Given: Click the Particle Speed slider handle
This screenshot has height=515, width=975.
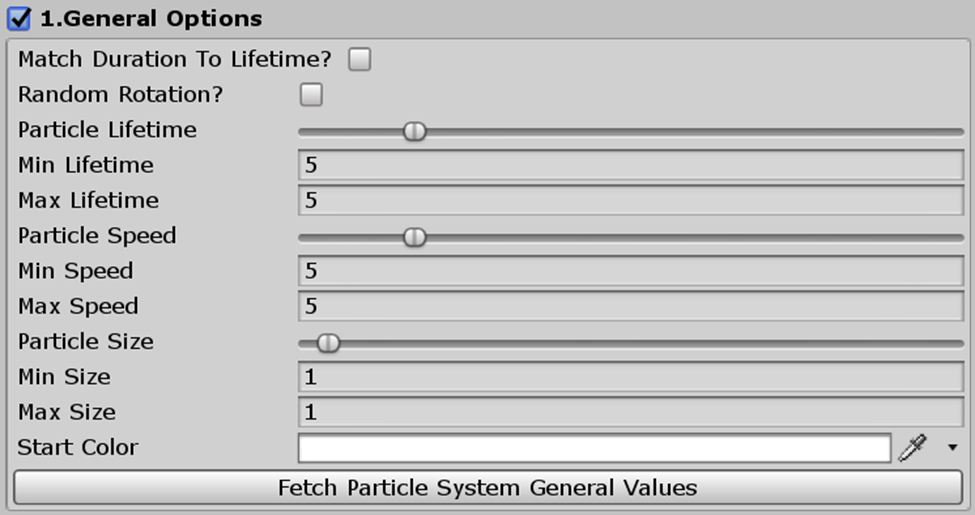Looking at the screenshot, I should pyautogui.click(x=414, y=237).
